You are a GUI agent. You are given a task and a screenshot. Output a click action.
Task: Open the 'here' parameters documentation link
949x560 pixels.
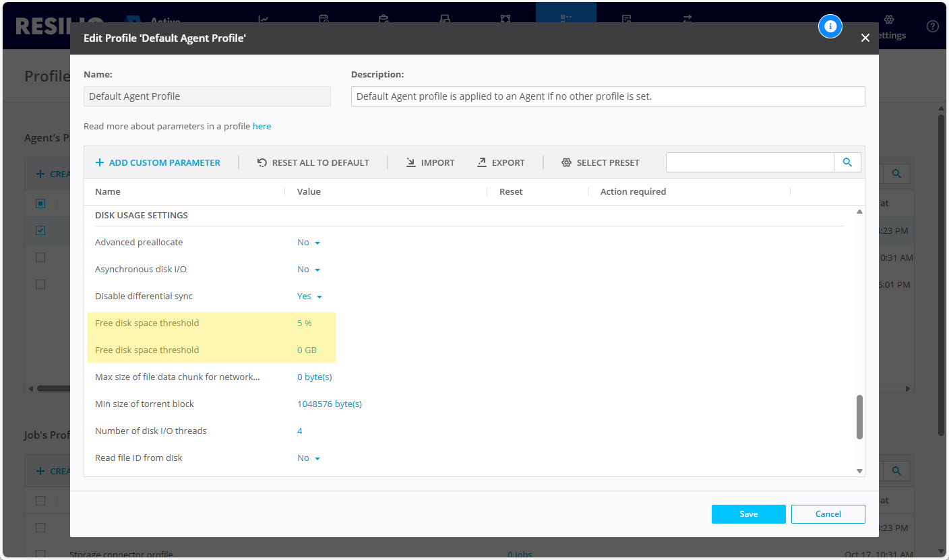262,126
